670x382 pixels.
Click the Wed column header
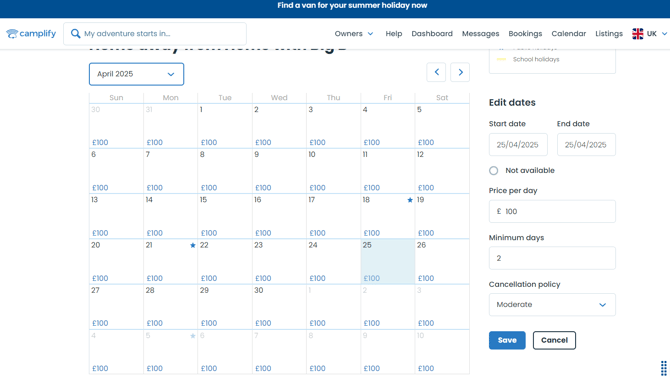coord(279,97)
